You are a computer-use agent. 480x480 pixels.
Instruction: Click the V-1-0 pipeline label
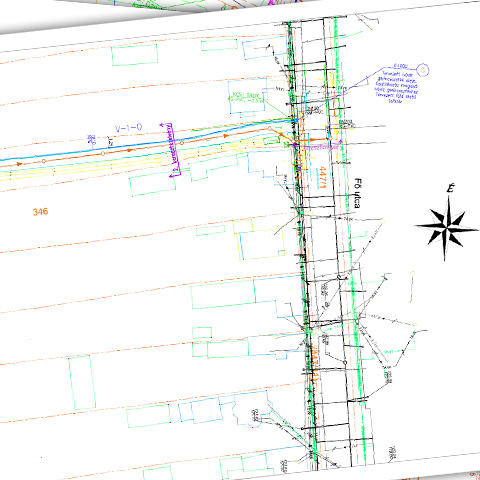[129, 128]
